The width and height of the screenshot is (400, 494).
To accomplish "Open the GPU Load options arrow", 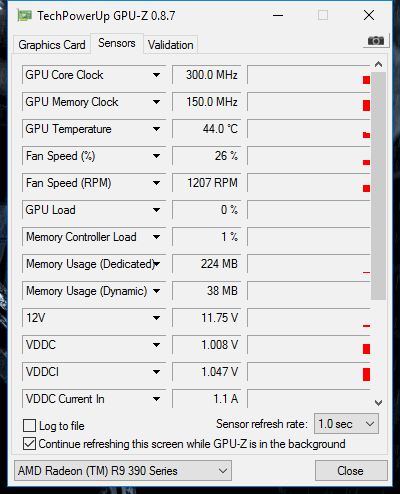I will pos(156,210).
